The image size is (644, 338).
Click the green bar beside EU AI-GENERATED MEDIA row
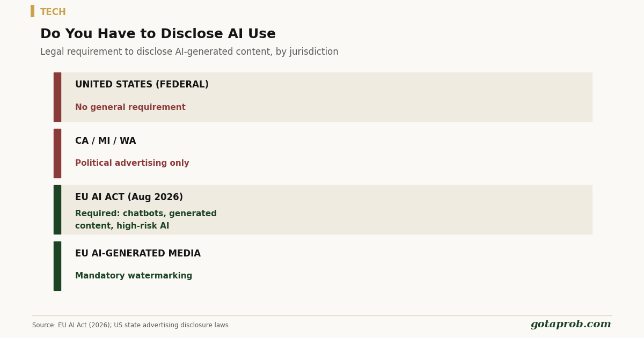[x=57, y=266]
